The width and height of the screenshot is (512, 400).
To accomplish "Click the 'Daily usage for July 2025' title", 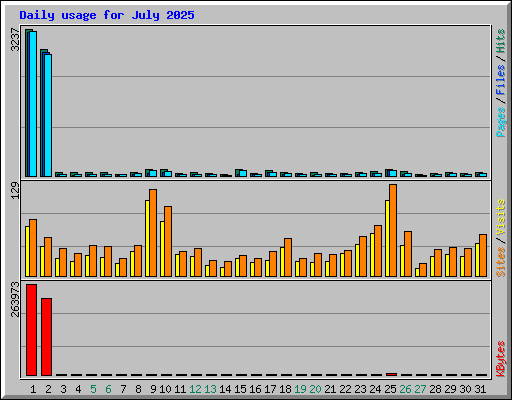I will coord(107,15).
